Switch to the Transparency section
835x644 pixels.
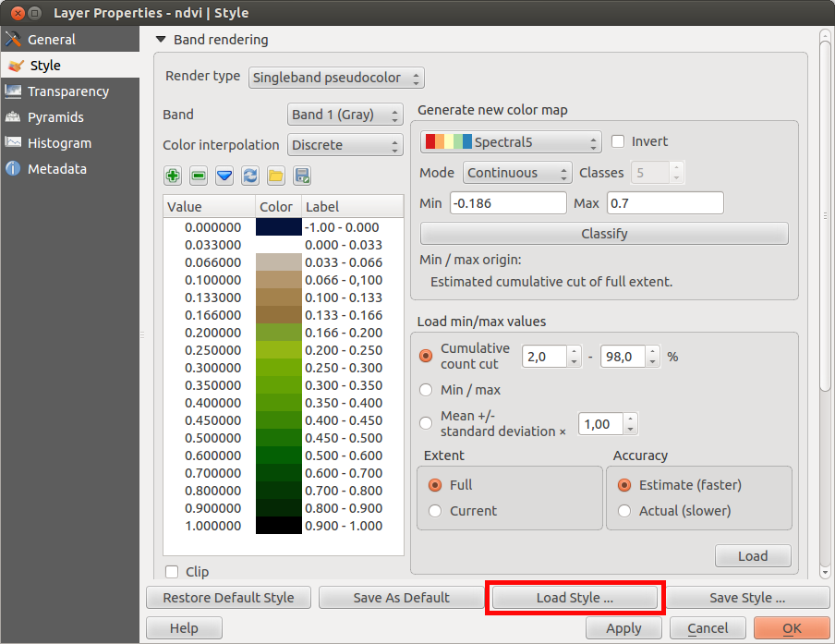67,91
